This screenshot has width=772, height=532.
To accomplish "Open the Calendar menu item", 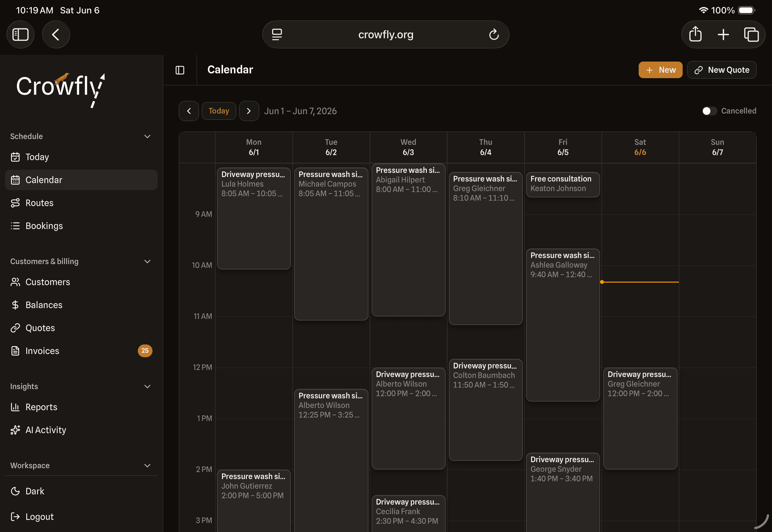I will [x=81, y=180].
